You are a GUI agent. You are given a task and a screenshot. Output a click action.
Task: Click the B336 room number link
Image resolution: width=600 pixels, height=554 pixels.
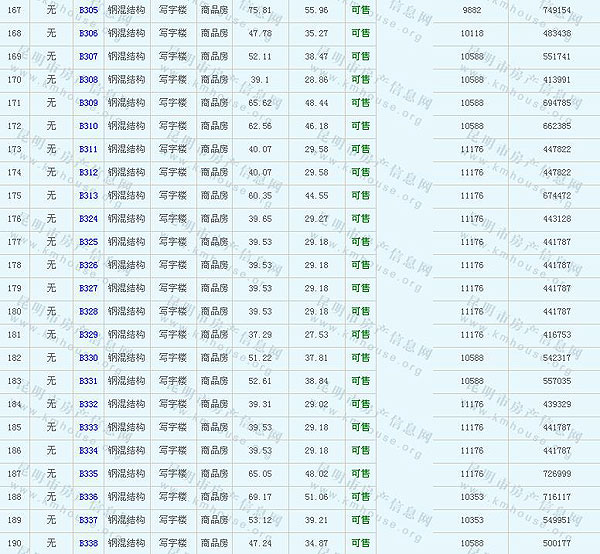[x=88, y=497]
